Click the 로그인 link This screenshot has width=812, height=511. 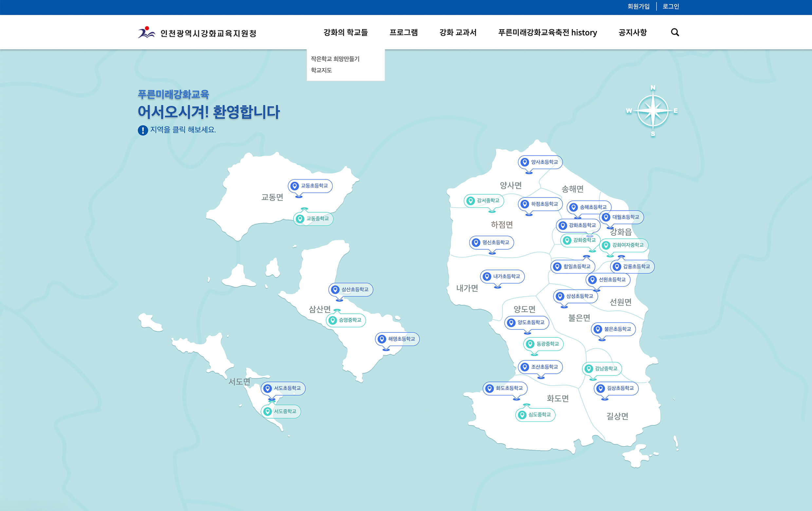671,7
